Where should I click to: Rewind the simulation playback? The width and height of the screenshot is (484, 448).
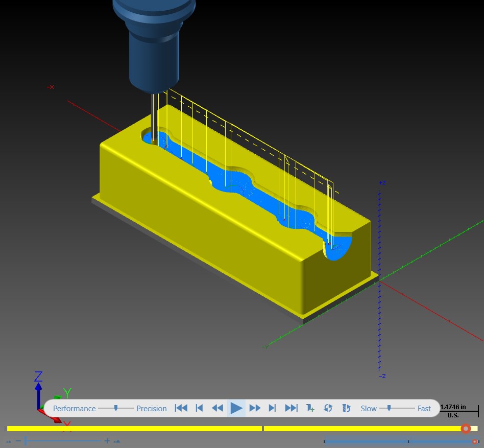point(217,408)
